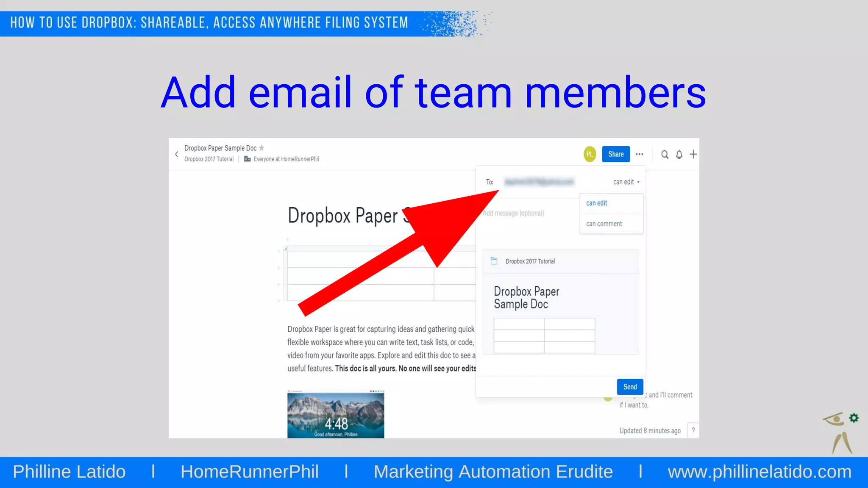
Task: Select the can comment option
Action: click(611, 224)
